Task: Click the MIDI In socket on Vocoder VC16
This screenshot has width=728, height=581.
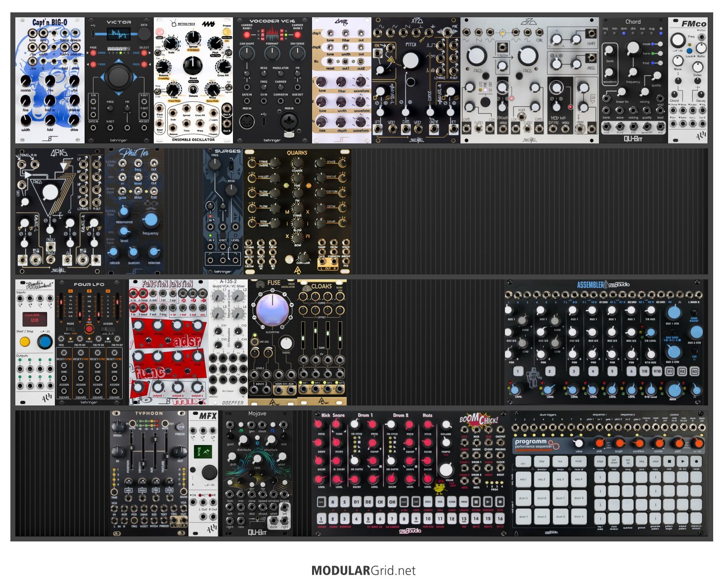Action: [247, 121]
